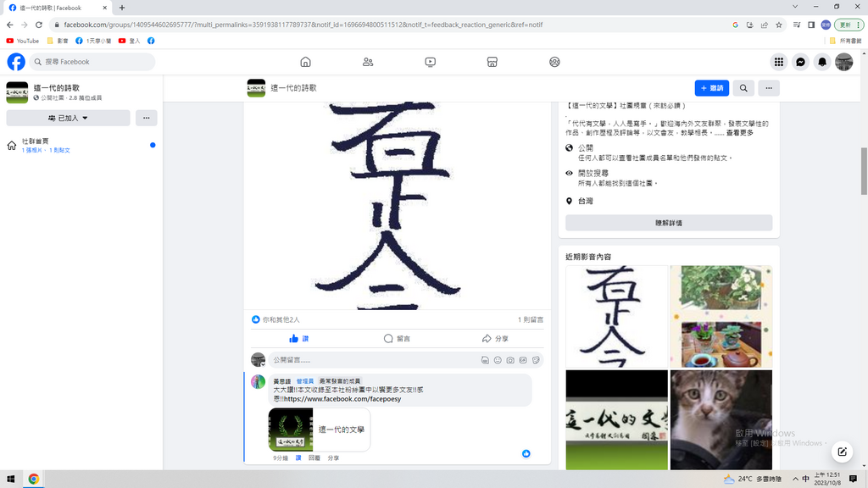Click the 瞭解詳情 button

coord(668,223)
